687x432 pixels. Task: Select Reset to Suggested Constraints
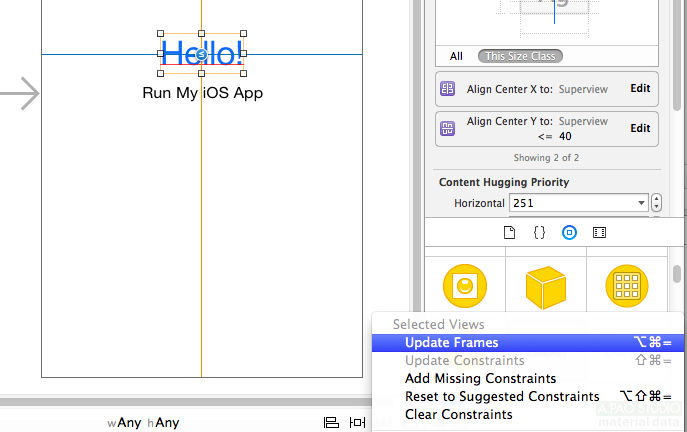point(502,397)
